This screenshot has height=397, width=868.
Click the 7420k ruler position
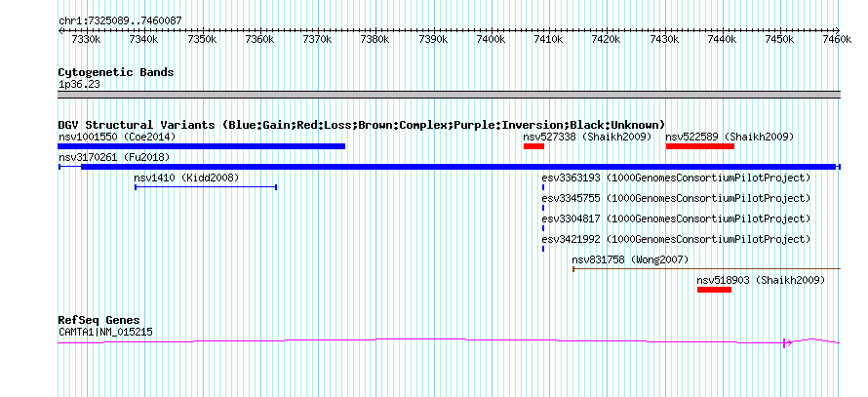607,40
